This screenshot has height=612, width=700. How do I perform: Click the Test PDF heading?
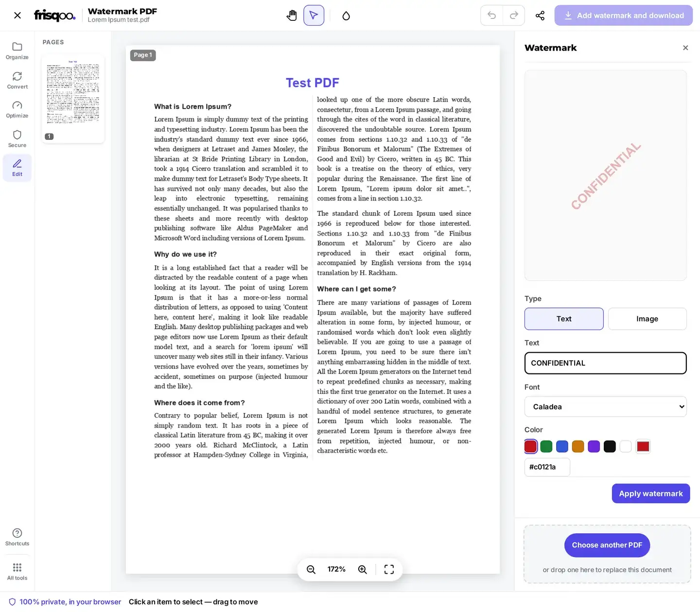tap(313, 83)
